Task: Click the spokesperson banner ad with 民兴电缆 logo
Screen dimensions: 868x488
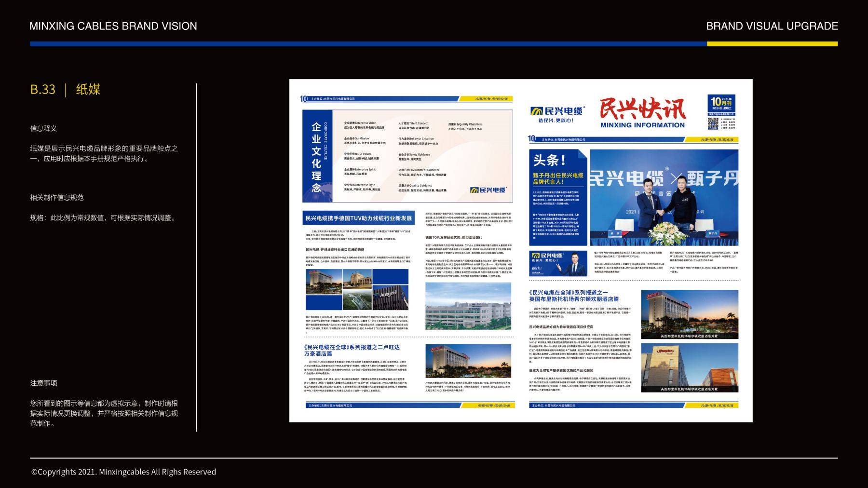Action: pyautogui.click(x=558, y=263)
